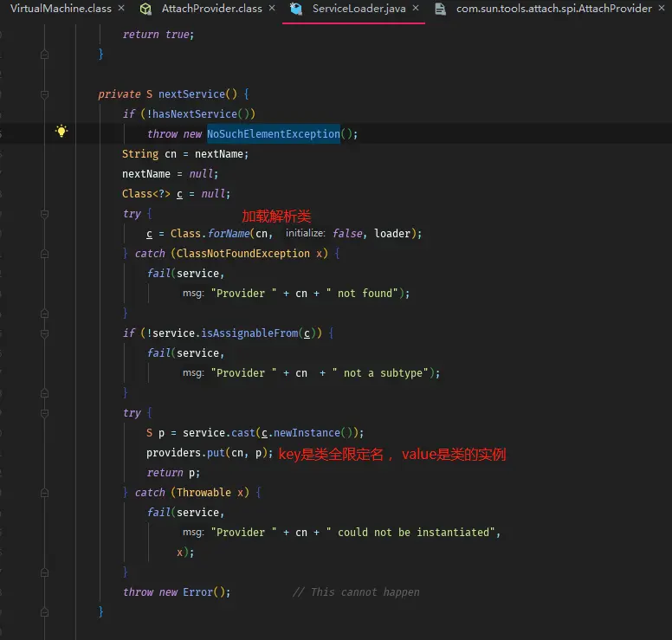Viewport: 672px width, 640px height.
Task: Click the 'initialize:' parameter hint
Action: (x=306, y=233)
